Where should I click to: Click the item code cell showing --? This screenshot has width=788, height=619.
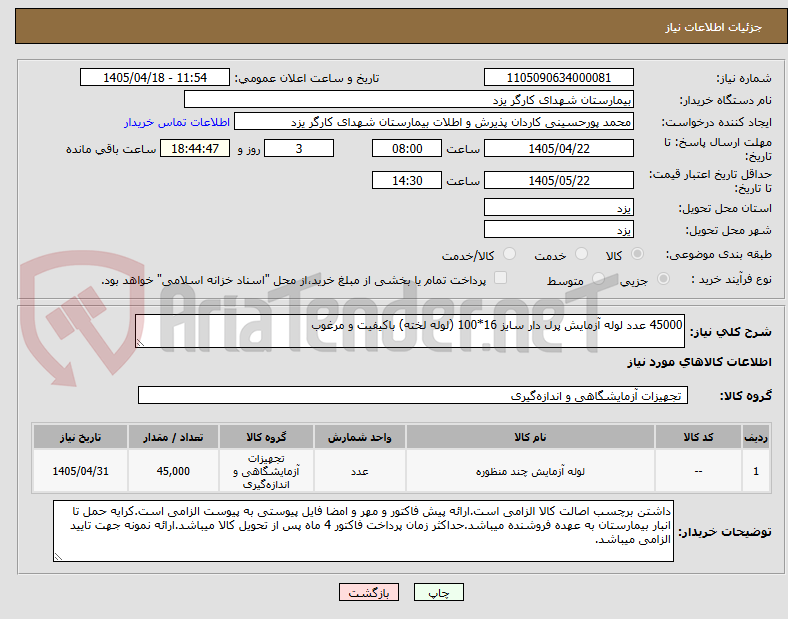(x=698, y=471)
